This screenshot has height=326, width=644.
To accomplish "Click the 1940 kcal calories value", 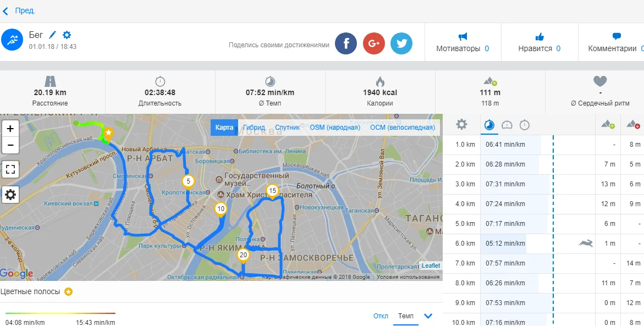I will pyautogui.click(x=380, y=92).
